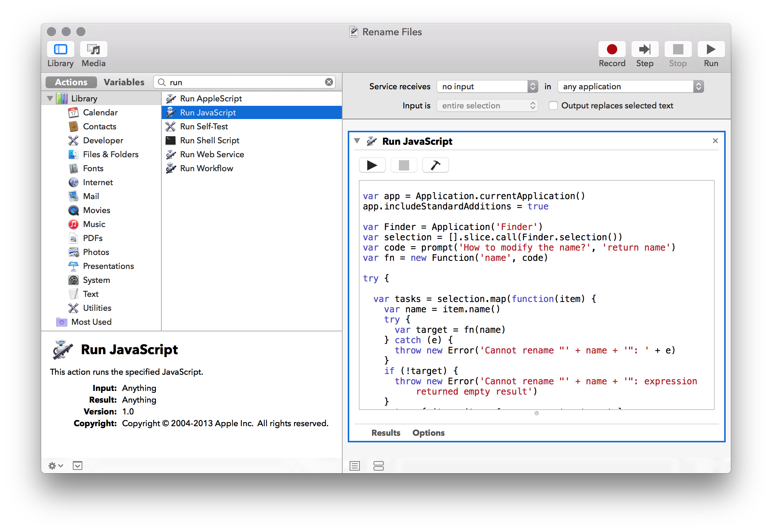
Task: Select Run Shell Script in actions list
Action: click(x=210, y=140)
